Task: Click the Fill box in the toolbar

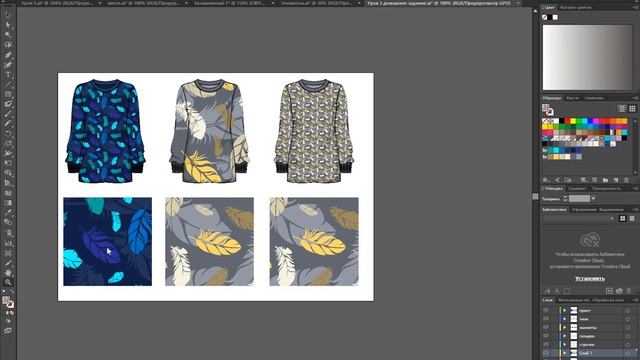Action: click(x=6, y=300)
